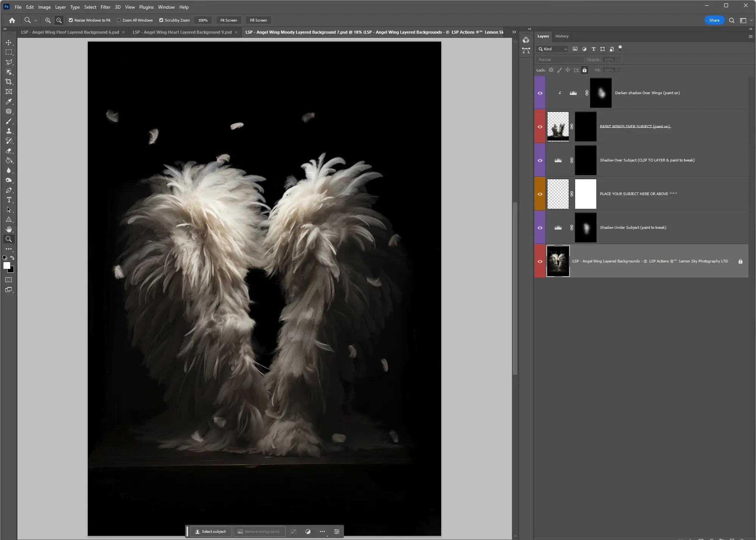Click the PAINT WINGS OVER SUBJECT layer thumbnail

click(559, 126)
